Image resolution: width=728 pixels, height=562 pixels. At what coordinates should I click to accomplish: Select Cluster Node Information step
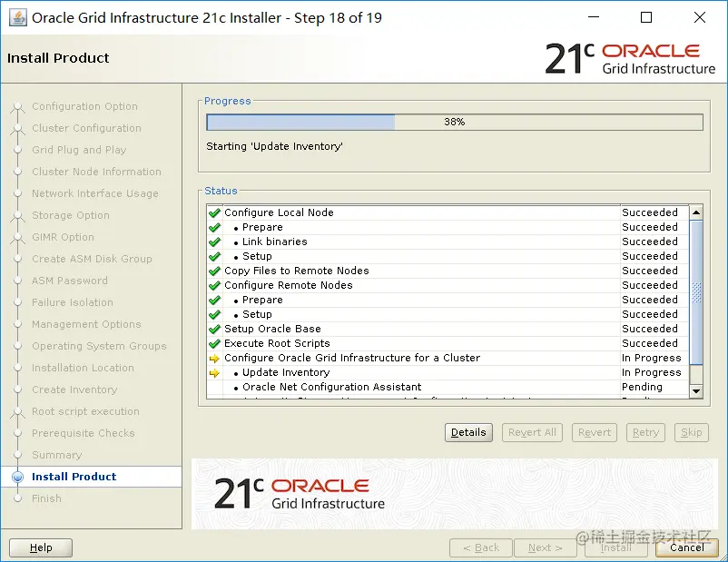[x=96, y=172]
